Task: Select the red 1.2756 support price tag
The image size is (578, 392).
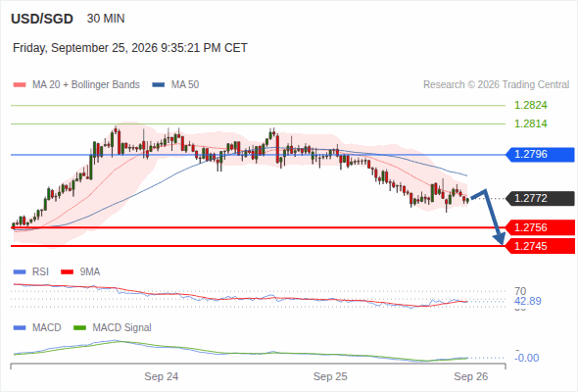Action: pos(540,227)
